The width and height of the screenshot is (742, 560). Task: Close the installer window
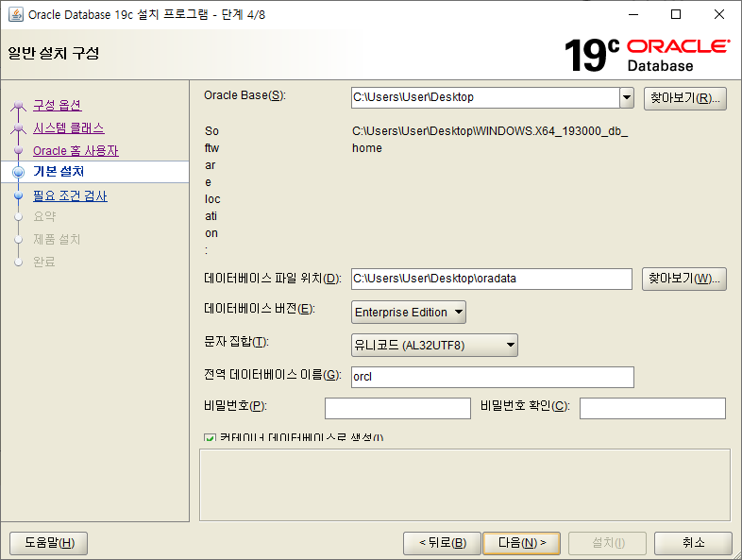click(719, 14)
